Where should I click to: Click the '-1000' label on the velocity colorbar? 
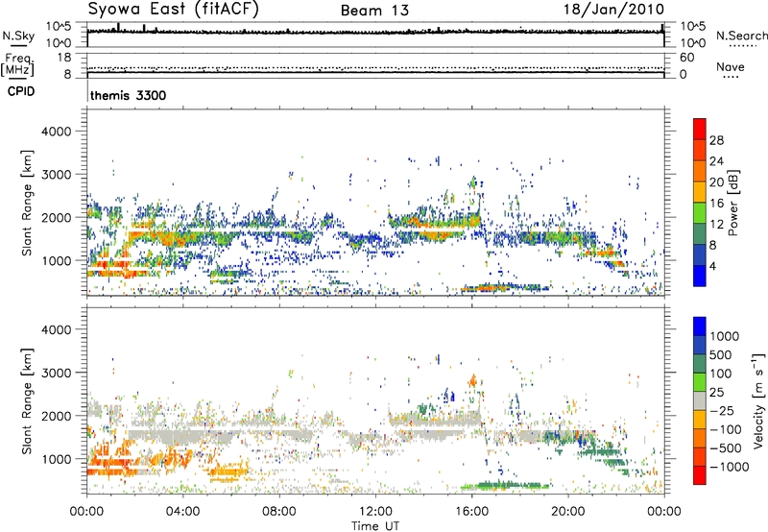(x=729, y=467)
